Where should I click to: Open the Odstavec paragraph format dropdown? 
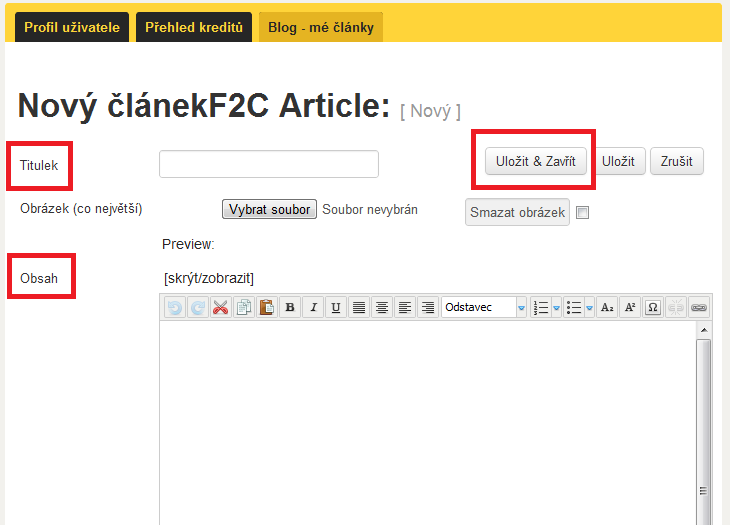pyautogui.click(x=484, y=308)
